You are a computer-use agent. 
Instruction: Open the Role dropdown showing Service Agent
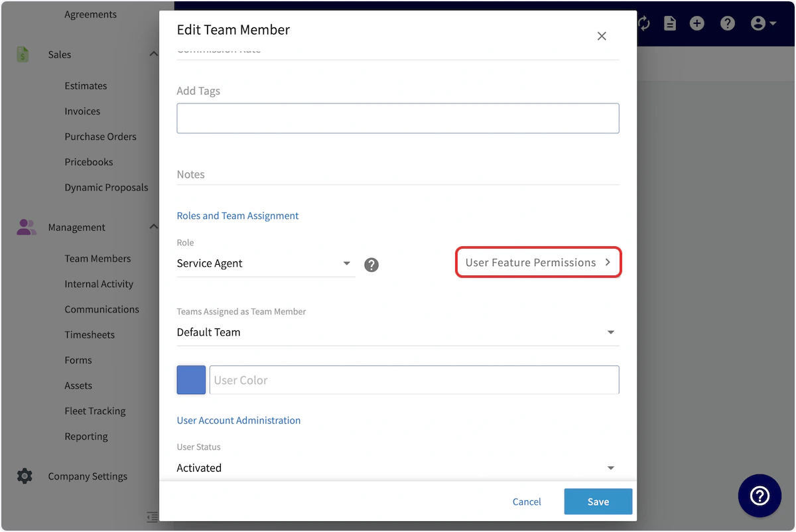(265, 263)
